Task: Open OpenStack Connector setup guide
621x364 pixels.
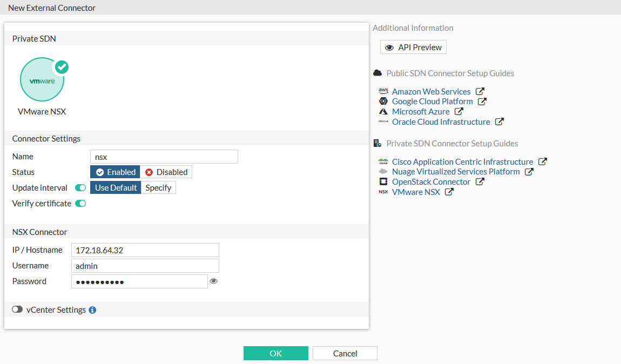Action: pyautogui.click(x=431, y=182)
